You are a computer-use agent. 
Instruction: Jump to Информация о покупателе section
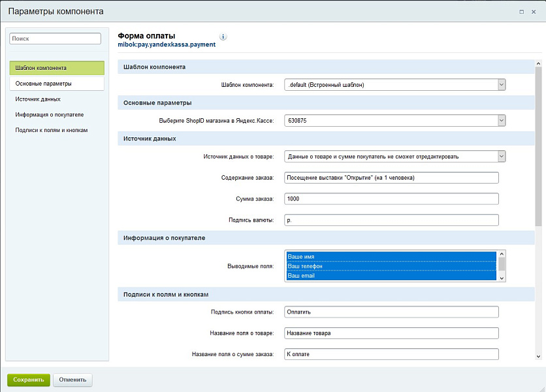pyautogui.click(x=56, y=114)
